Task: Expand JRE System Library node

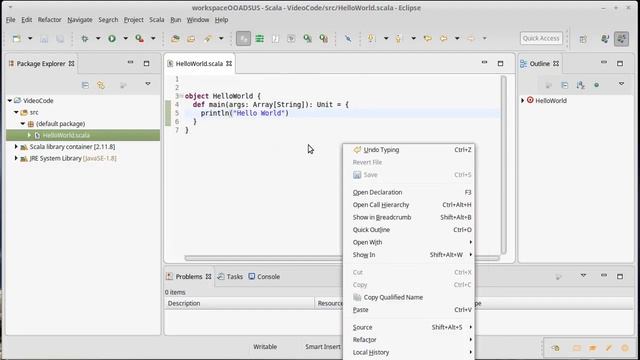Action: [16, 158]
